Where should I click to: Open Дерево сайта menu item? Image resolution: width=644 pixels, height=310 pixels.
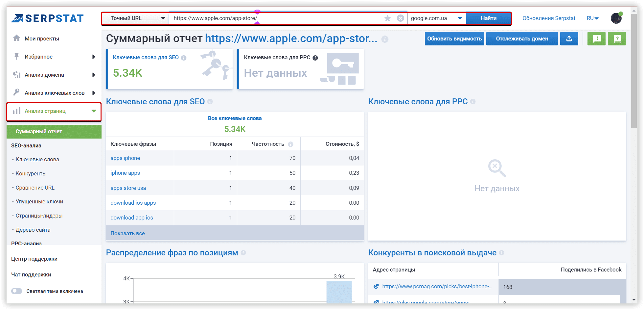[33, 230]
